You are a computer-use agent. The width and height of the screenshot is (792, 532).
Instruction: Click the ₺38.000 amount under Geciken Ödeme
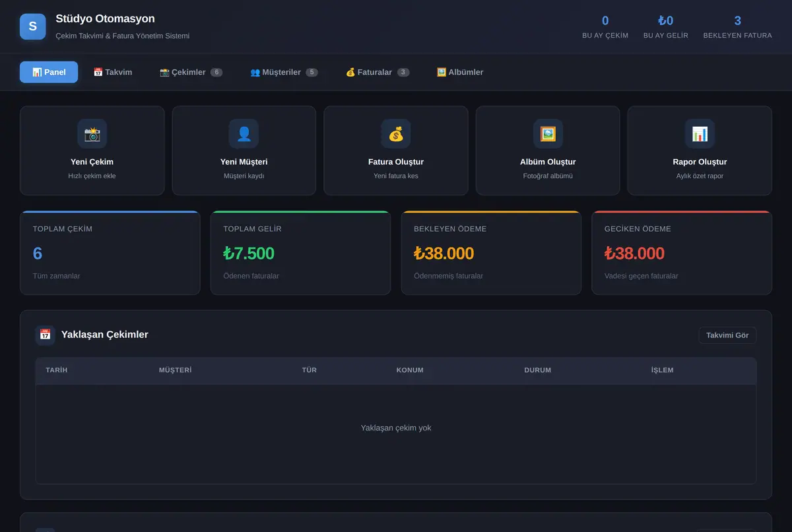634,253
